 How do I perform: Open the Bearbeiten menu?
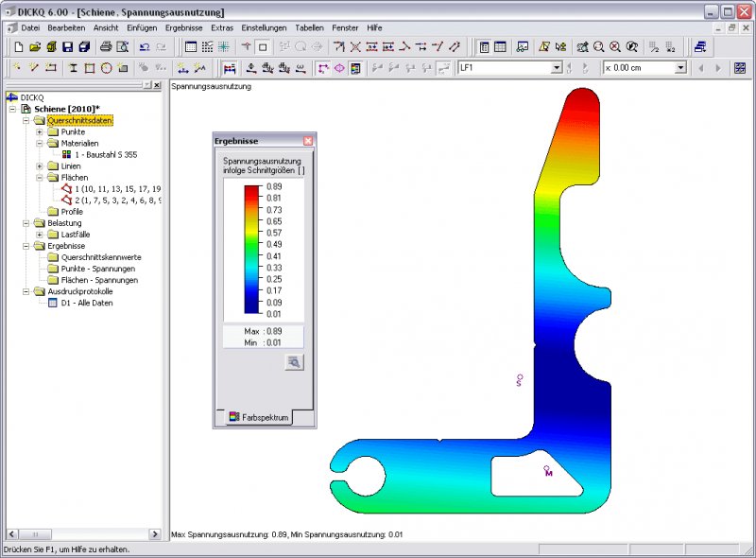coord(66,28)
